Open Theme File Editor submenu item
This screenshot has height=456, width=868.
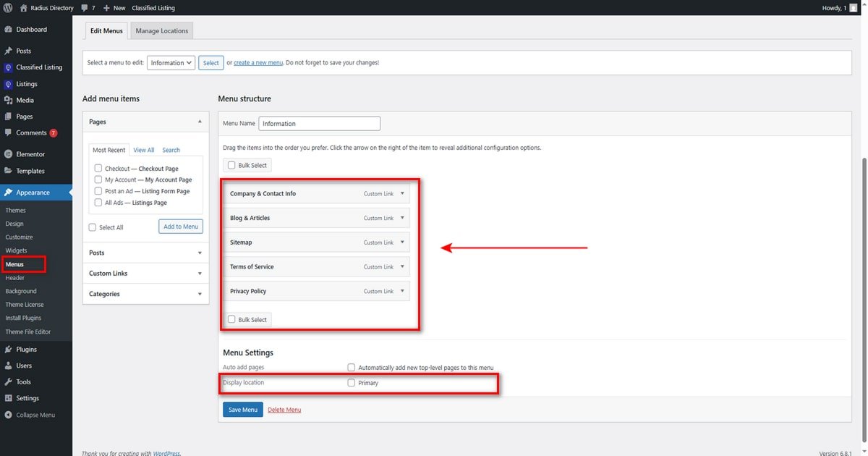pyautogui.click(x=28, y=332)
